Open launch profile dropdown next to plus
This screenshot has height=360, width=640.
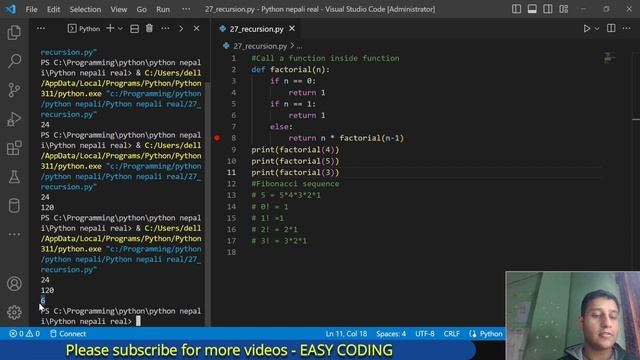120,29
